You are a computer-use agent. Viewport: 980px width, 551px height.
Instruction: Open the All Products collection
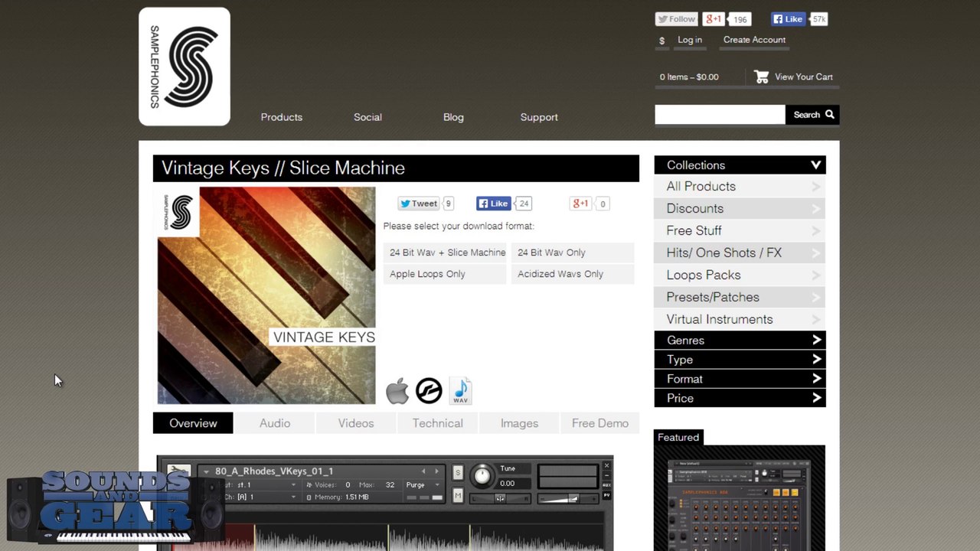click(x=740, y=187)
